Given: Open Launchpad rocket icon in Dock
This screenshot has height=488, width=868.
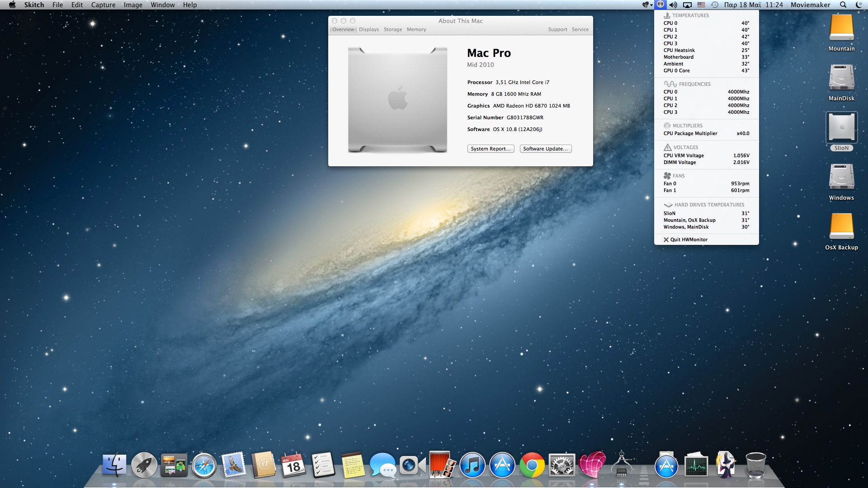Looking at the screenshot, I should coord(144,465).
